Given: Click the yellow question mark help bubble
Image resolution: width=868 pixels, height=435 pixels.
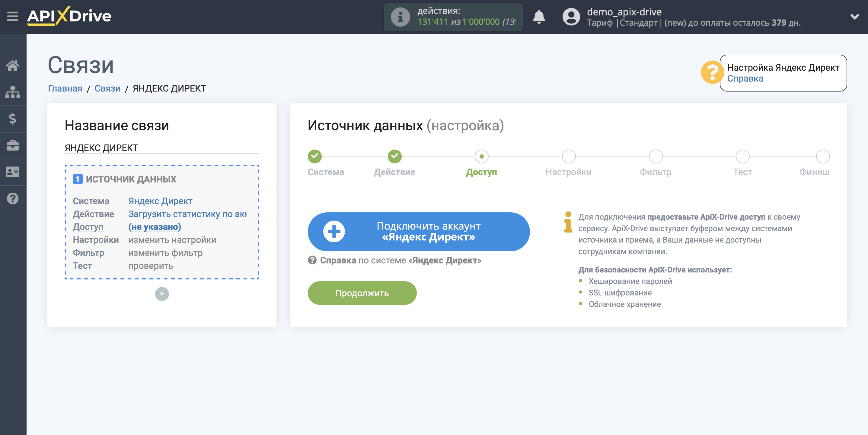Looking at the screenshot, I should point(712,72).
